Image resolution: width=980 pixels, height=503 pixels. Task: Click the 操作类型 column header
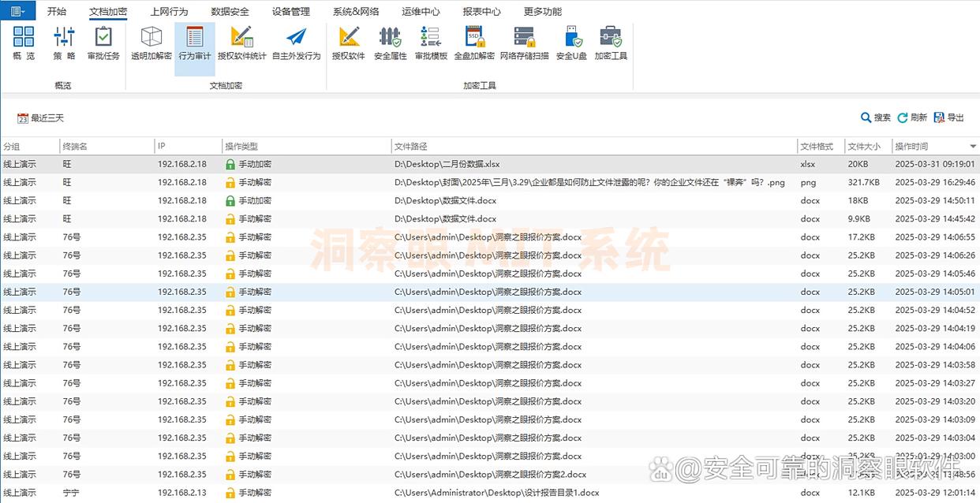(307, 147)
